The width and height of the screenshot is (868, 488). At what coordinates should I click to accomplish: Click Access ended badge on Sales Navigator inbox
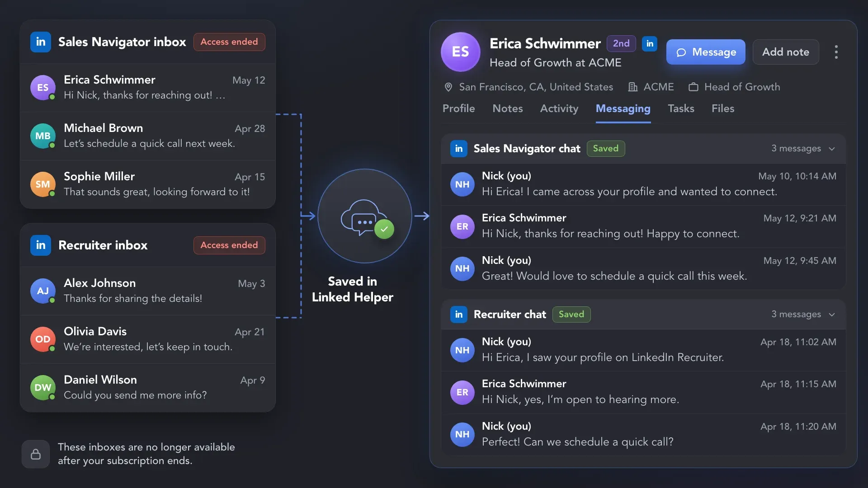click(229, 42)
